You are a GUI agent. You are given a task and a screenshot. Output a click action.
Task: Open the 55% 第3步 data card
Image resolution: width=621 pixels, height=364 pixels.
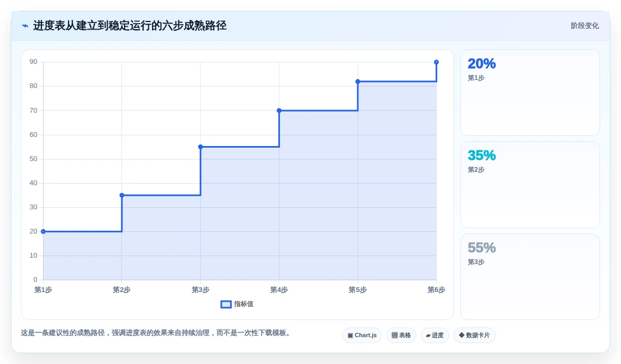[x=530, y=276]
